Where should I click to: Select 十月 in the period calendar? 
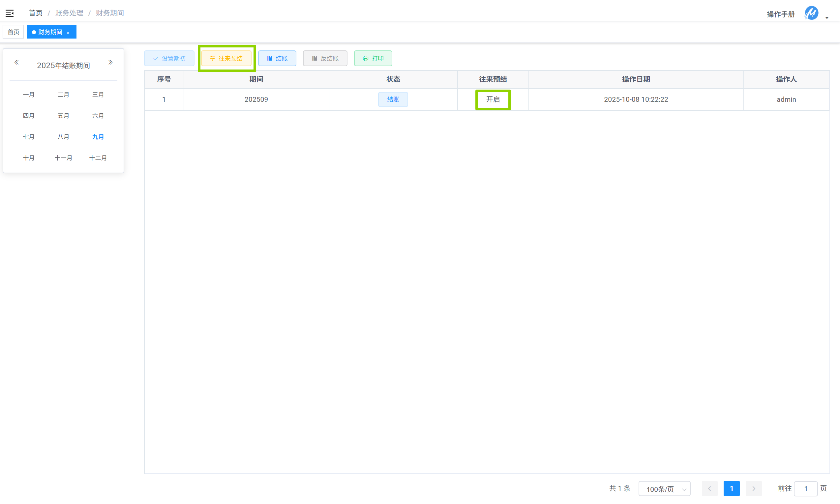(x=29, y=158)
